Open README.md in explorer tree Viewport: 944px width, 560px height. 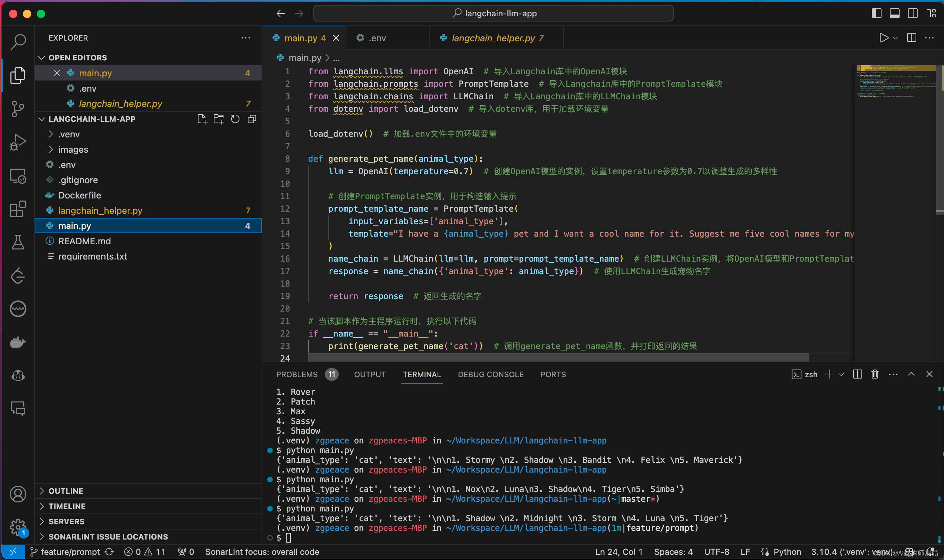tap(148, 241)
